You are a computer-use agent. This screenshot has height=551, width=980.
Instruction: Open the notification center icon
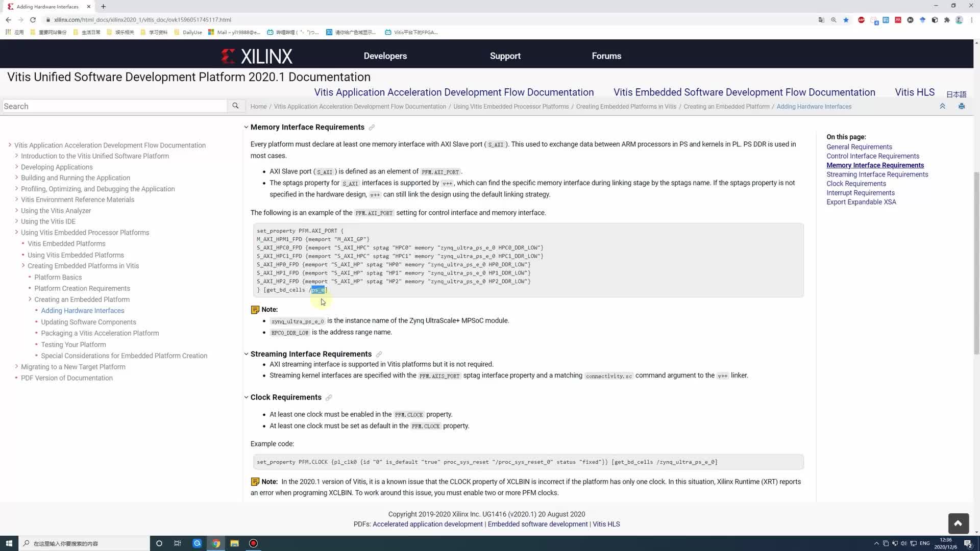(968, 543)
